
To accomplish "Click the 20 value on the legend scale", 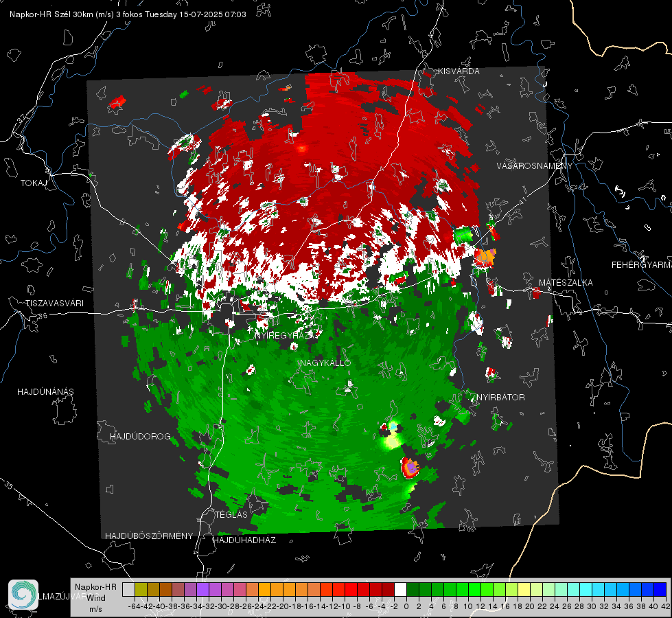I will click(530, 606).
